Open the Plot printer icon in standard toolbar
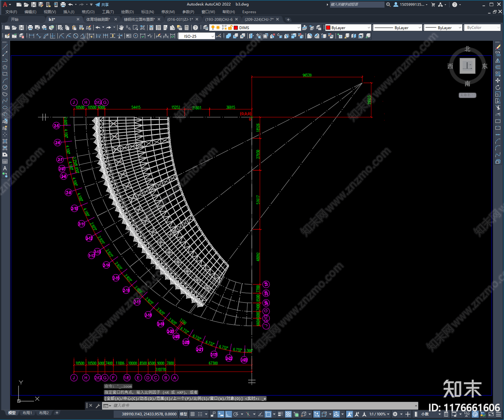The height and width of the screenshot is (420, 504). click(30, 28)
